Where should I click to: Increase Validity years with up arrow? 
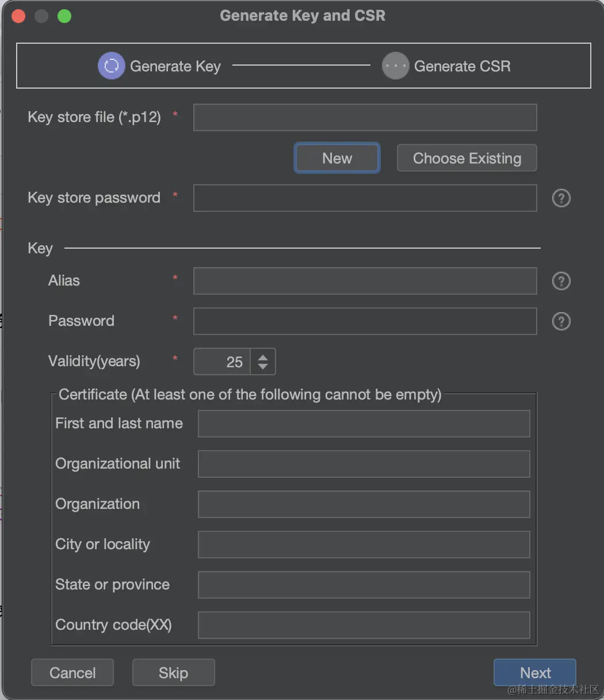tap(263, 357)
